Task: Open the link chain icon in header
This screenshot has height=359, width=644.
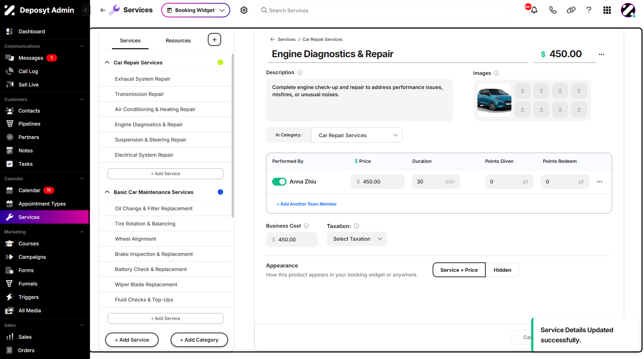Action: (x=571, y=10)
